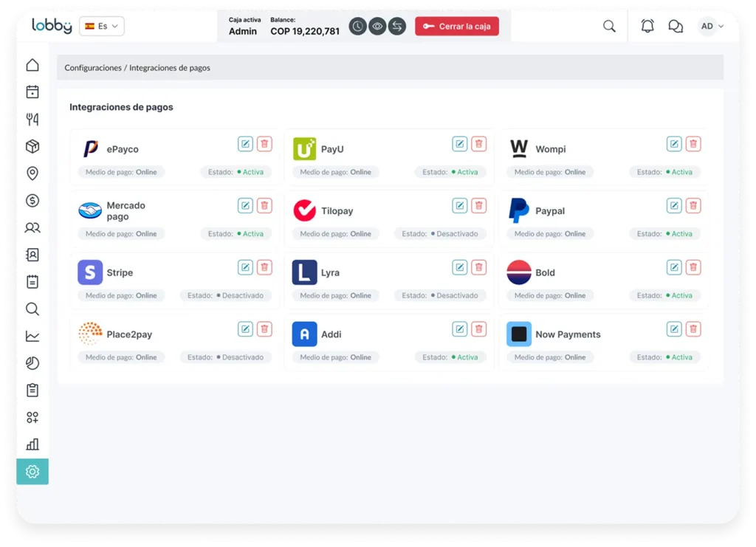Edit the Addi integration
756x547 pixels.
click(x=460, y=328)
